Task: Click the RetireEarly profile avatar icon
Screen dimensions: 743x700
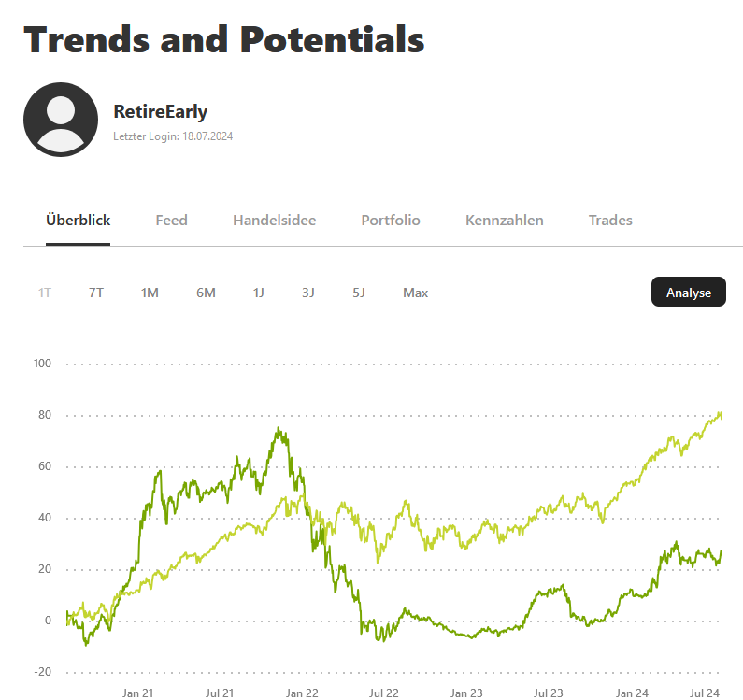Action: [61, 120]
